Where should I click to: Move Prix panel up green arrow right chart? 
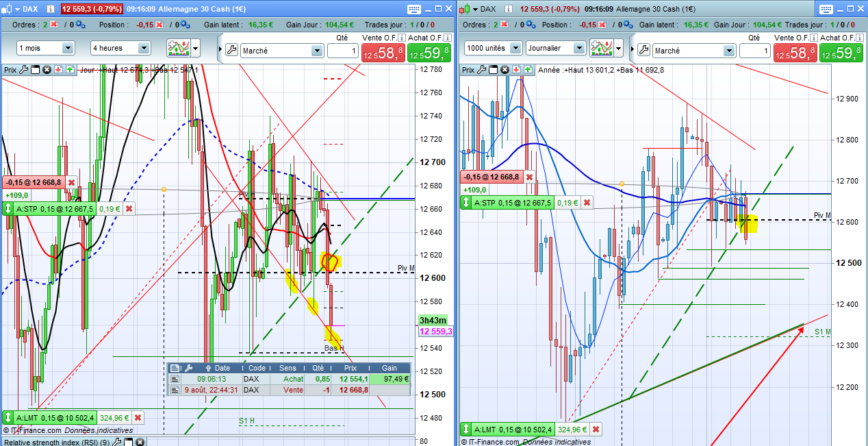coord(528,70)
